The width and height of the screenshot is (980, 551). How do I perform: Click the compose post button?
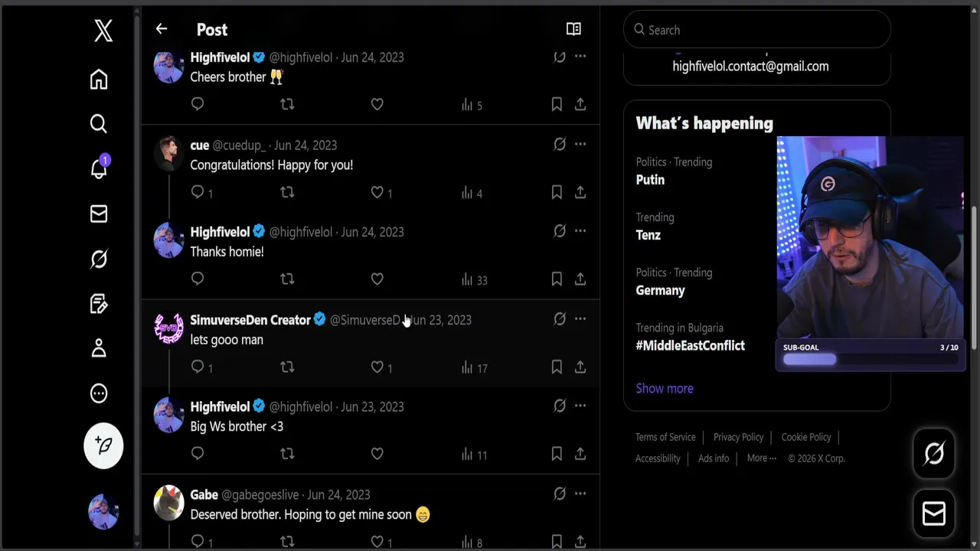click(x=103, y=445)
